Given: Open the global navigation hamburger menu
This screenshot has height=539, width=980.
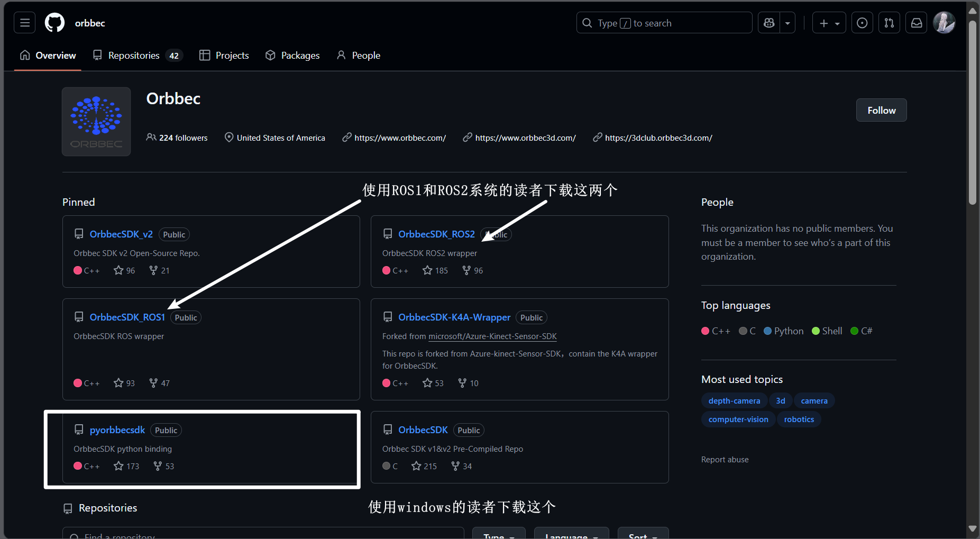Looking at the screenshot, I should tap(24, 22).
